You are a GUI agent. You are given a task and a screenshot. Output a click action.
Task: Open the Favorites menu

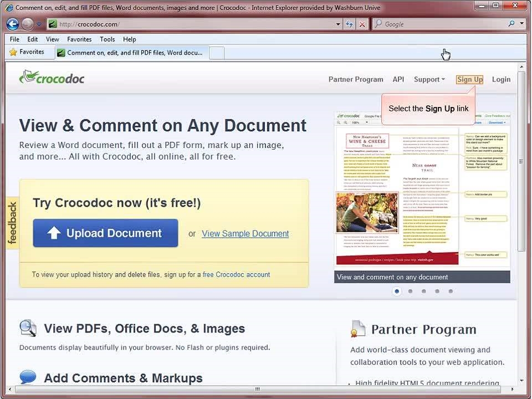(79, 39)
